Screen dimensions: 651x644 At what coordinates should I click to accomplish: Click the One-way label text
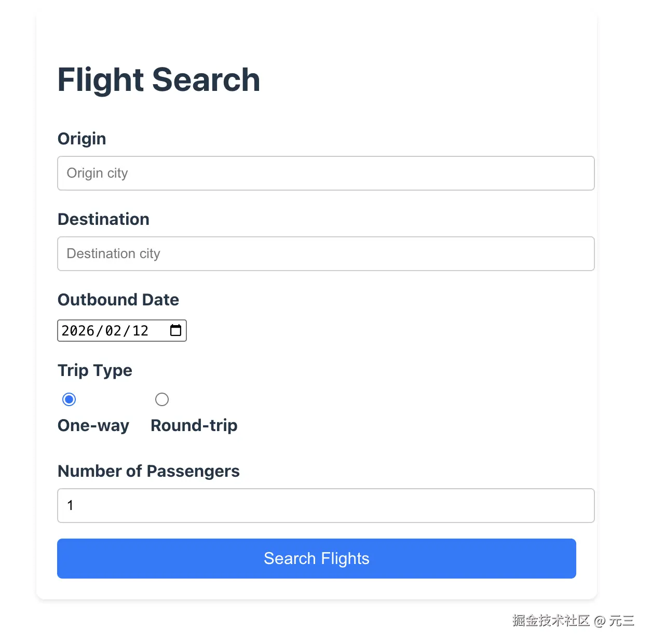coord(93,425)
